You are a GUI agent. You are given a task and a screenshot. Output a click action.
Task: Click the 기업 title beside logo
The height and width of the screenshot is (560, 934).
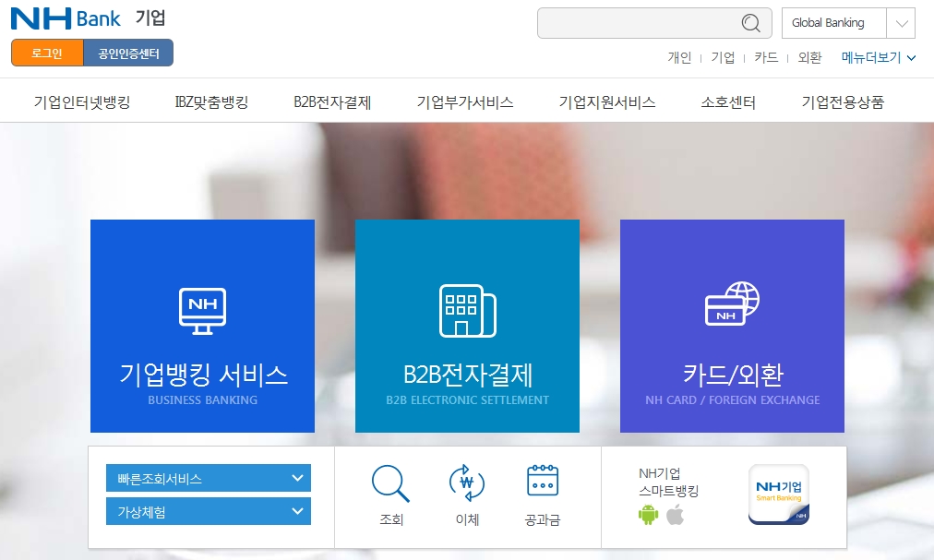click(x=150, y=18)
